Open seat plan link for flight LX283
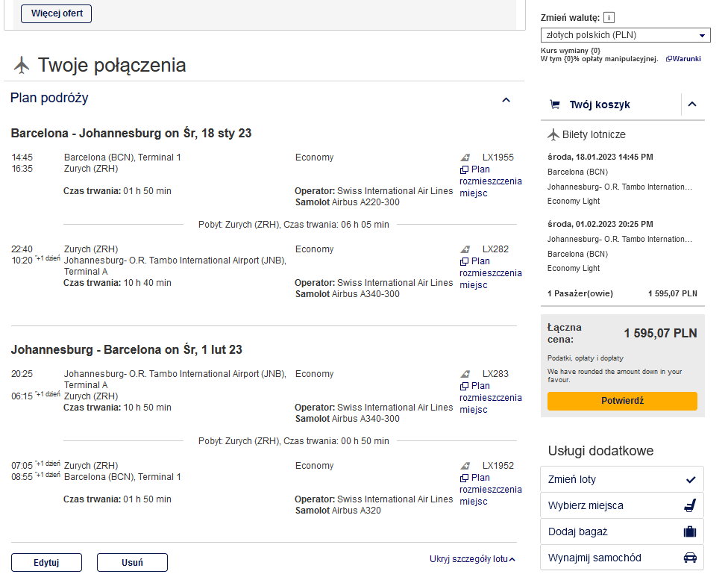This screenshot has width=728, height=580. coord(491,398)
